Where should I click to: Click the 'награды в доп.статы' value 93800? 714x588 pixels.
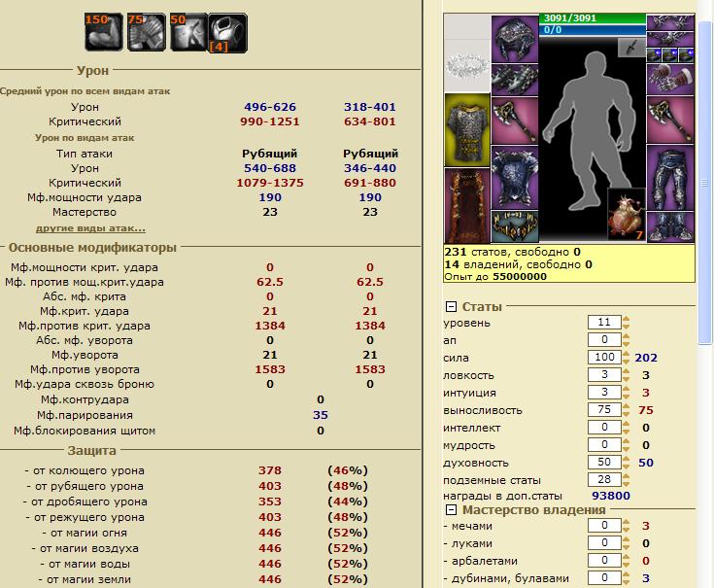click(x=611, y=496)
